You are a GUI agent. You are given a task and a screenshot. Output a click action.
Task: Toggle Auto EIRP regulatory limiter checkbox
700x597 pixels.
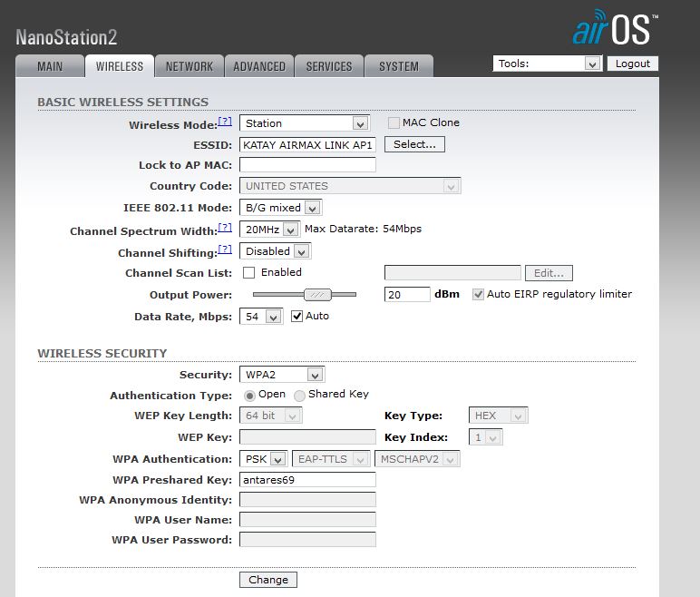tap(478, 295)
